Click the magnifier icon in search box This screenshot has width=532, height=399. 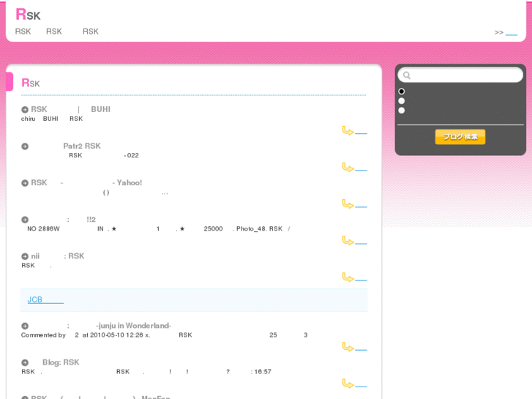(407, 75)
